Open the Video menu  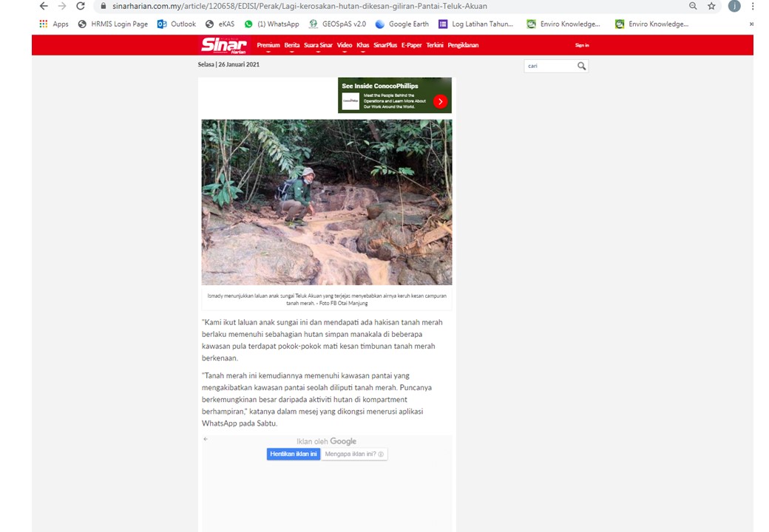click(345, 45)
